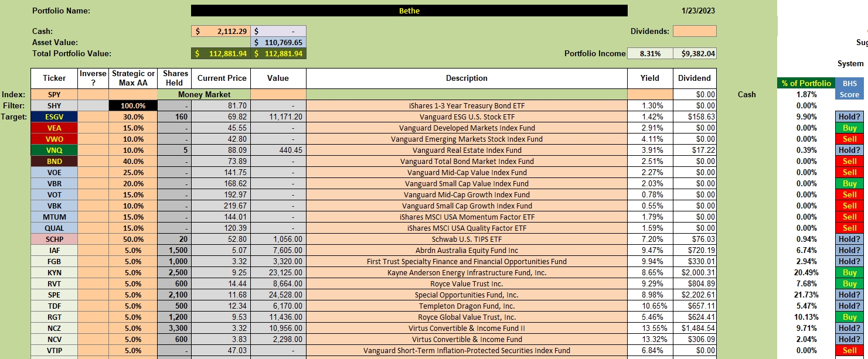Select the Ticker column header
The width and height of the screenshot is (868, 359).
click(55, 78)
